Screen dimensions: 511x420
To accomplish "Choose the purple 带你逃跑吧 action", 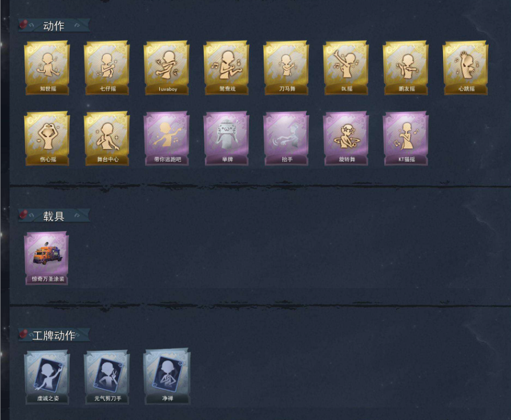I will tap(167, 139).
